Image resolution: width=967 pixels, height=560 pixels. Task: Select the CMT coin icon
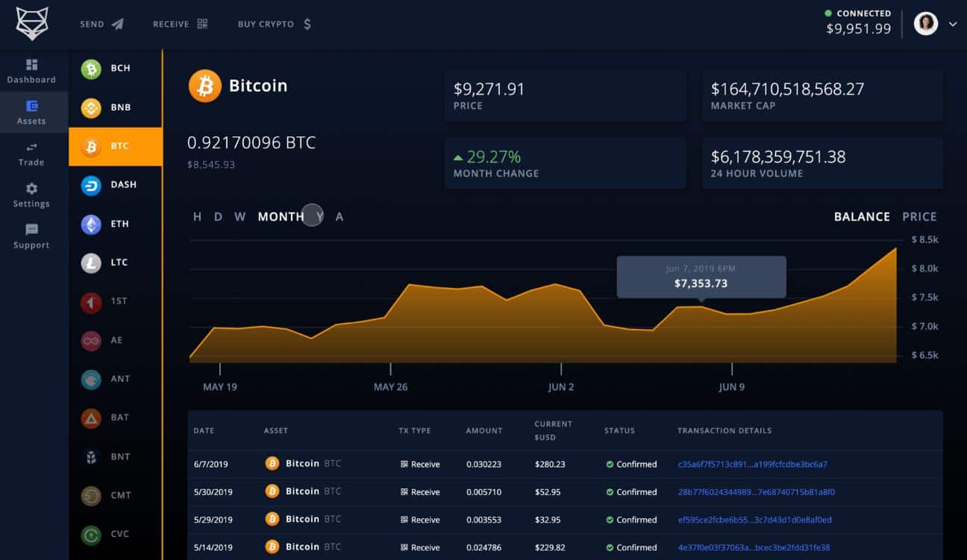[x=91, y=495]
